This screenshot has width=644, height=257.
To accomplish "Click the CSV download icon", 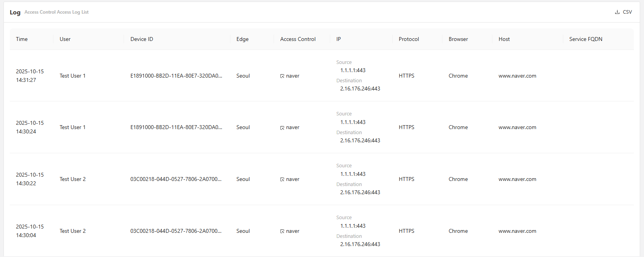I will 617,12.
